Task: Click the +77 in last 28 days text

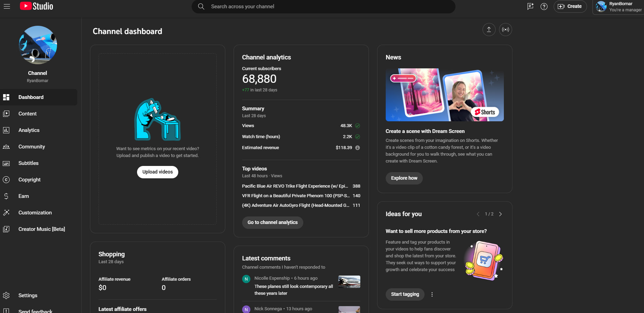Action: [260, 90]
